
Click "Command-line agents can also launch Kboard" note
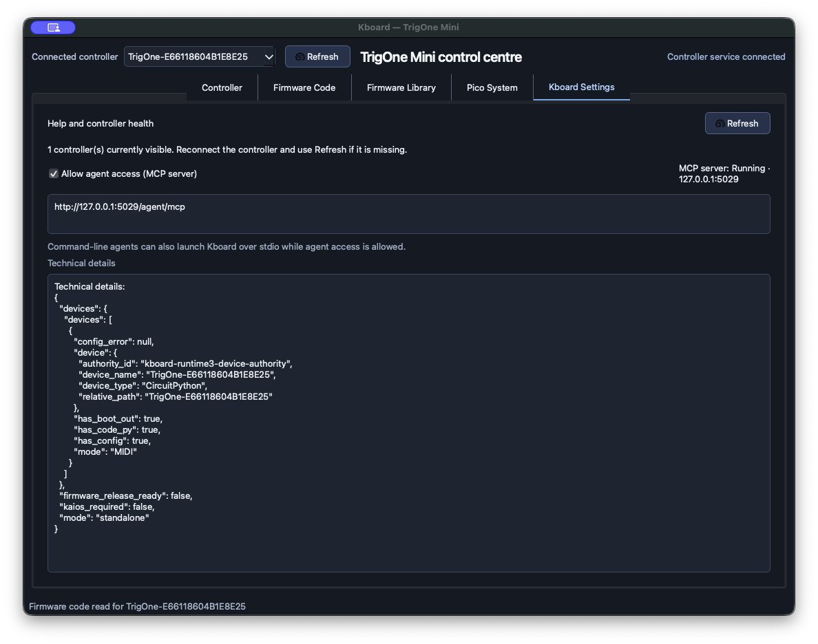pos(227,246)
